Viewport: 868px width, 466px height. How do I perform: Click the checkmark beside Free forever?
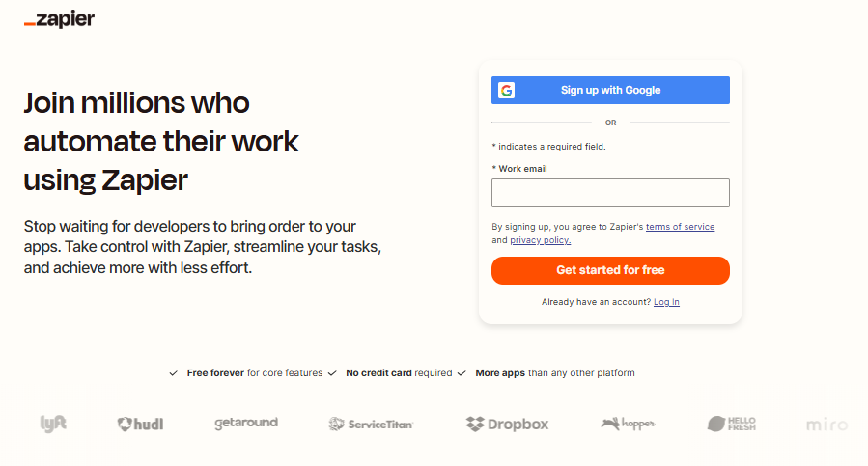pyautogui.click(x=173, y=373)
